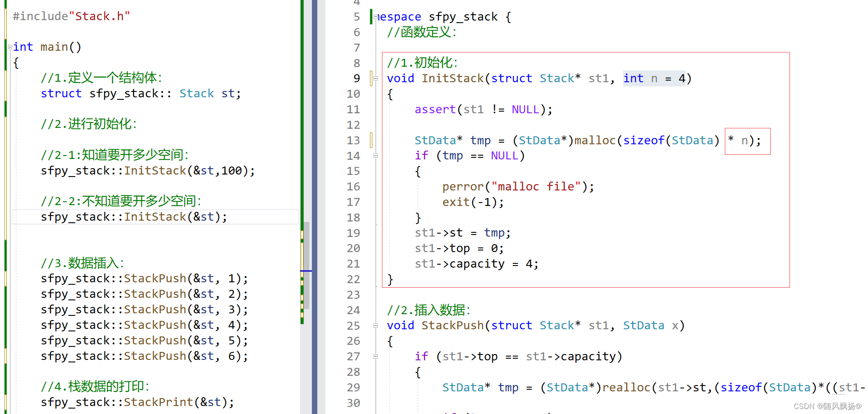Viewport: 868px width, 414px height.
Task: Click the st1->st = tmp; line
Action: (463, 233)
